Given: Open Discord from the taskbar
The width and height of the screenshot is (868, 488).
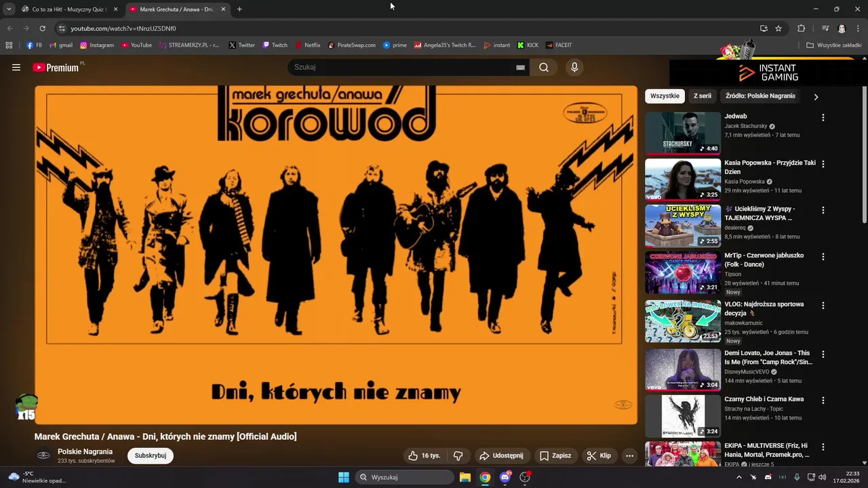Looking at the screenshot, I should tap(505, 477).
